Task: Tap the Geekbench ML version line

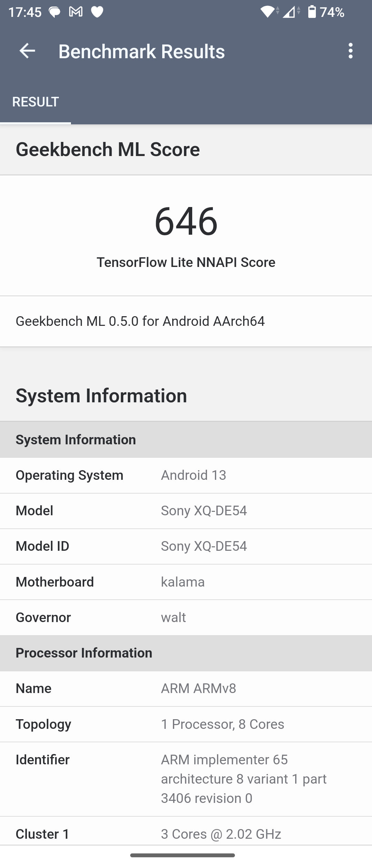Action: click(x=140, y=321)
